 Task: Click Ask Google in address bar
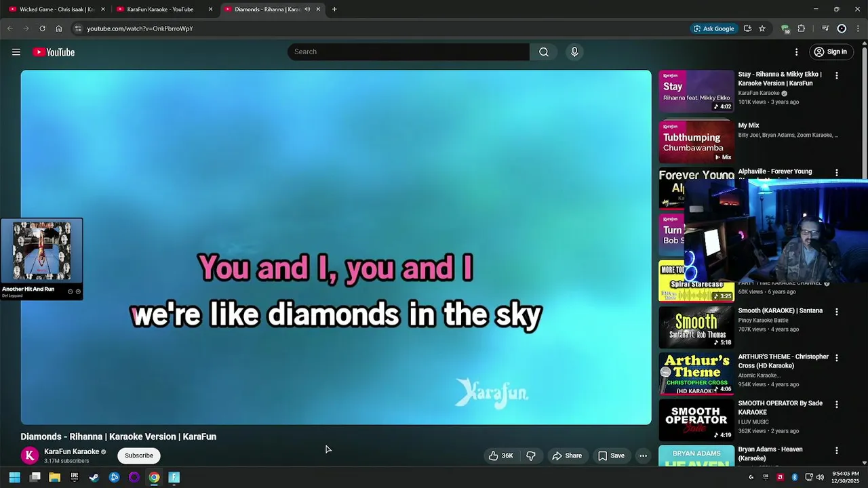[713, 28]
